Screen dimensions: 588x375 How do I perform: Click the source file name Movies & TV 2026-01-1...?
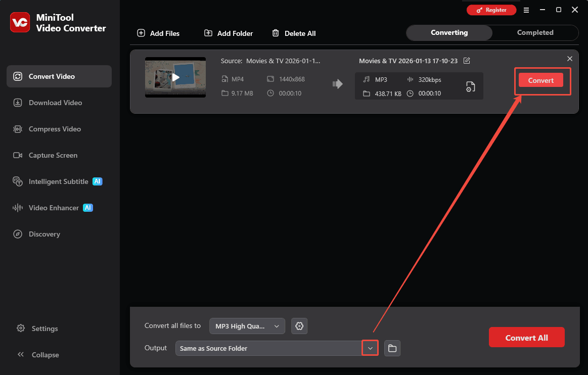tap(283, 61)
